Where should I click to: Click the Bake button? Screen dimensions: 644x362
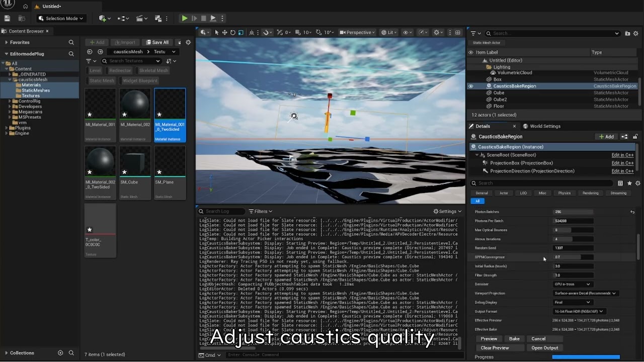(x=514, y=339)
